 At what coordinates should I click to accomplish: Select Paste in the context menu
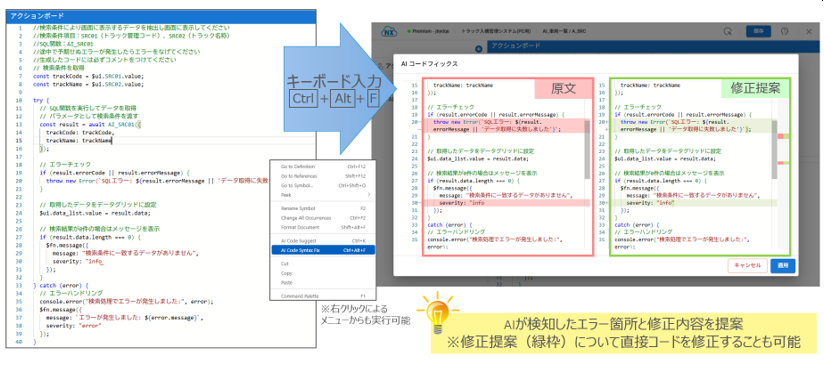pos(323,283)
